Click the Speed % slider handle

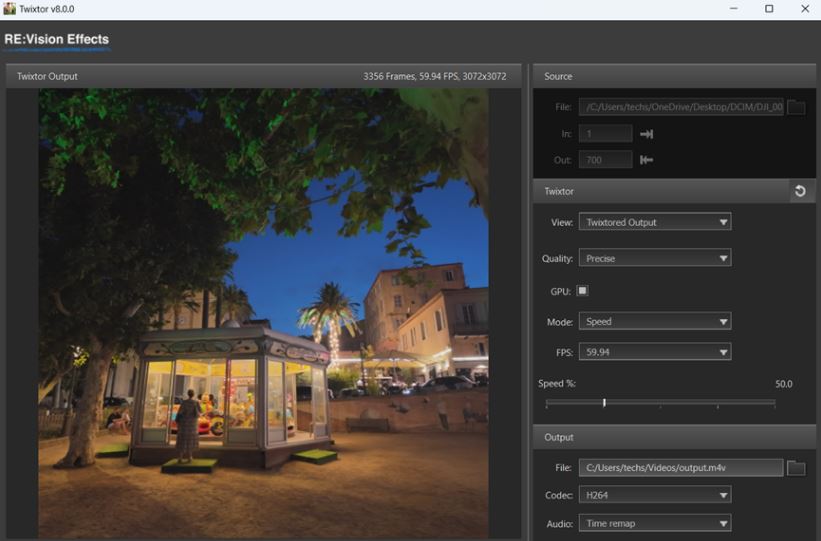[x=604, y=402]
